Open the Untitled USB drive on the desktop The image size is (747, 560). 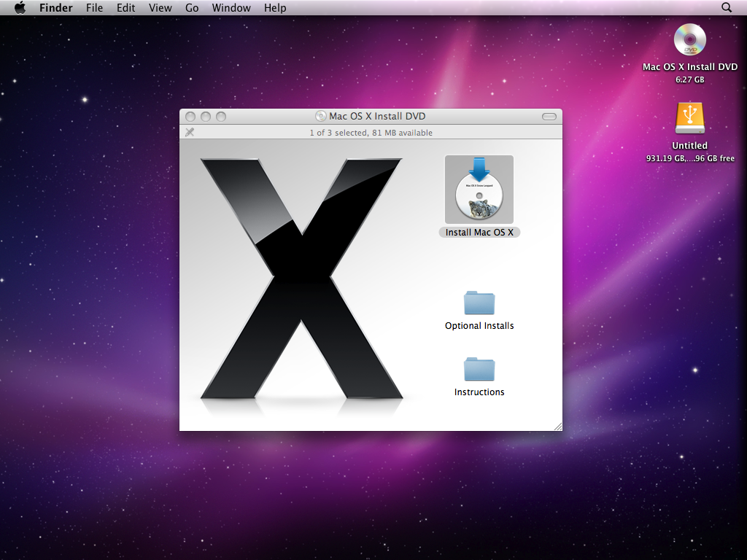coord(689,117)
